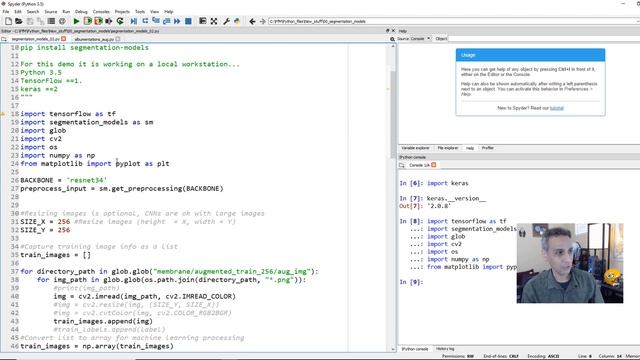
Task: Run current cell and advance
Action: (x=98, y=21)
